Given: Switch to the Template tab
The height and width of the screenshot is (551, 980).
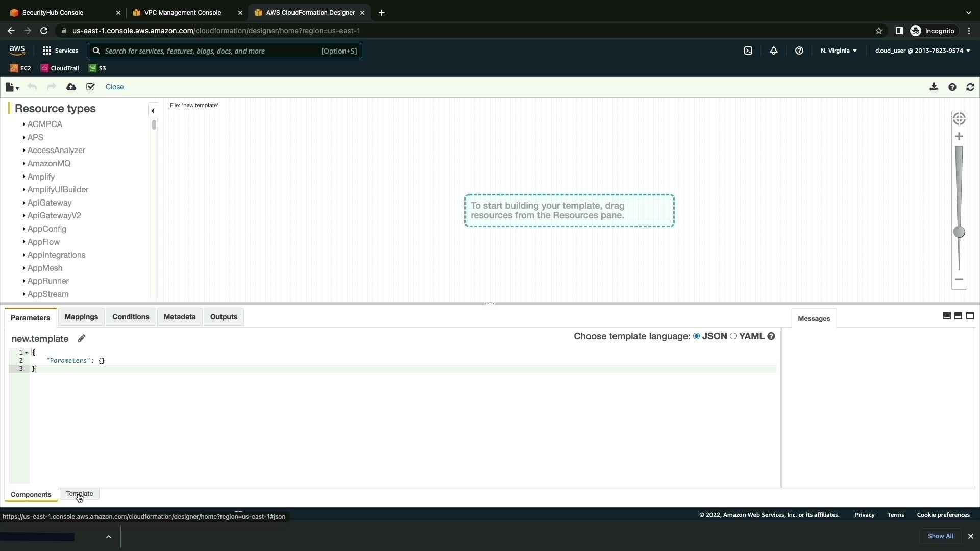Looking at the screenshot, I should click(80, 494).
